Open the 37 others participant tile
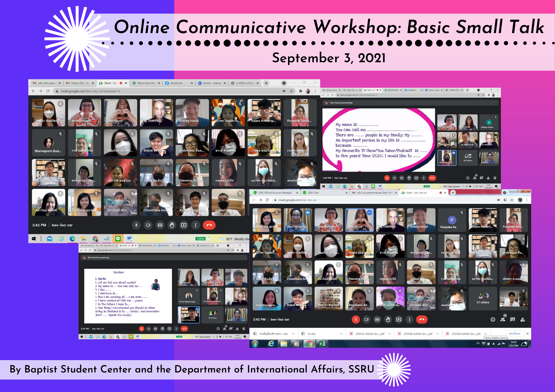Image resolution: width=555 pixels, height=392 pixels. [483, 298]
